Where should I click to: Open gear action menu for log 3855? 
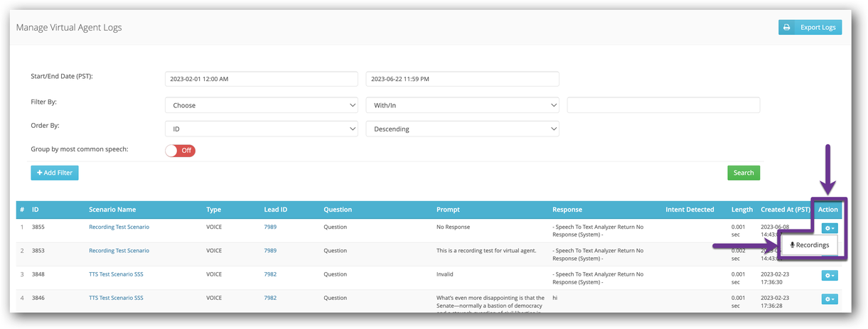pos(830,228)
